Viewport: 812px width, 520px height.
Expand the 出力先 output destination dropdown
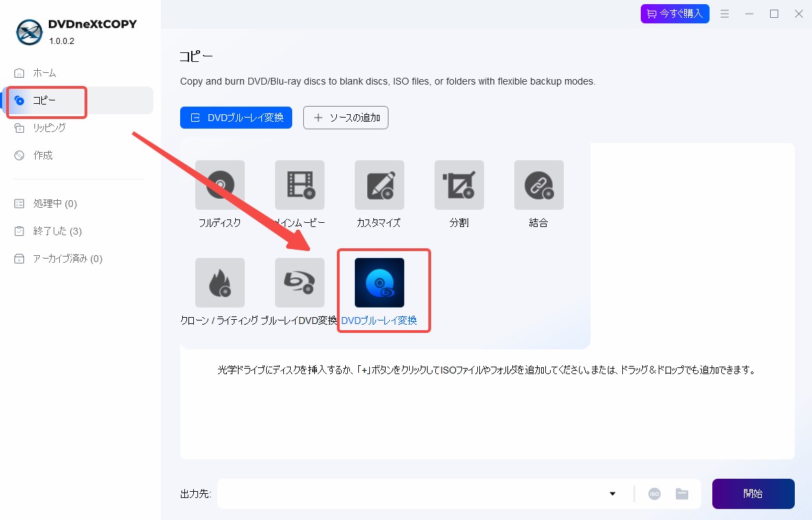click(x=612, y=494)
